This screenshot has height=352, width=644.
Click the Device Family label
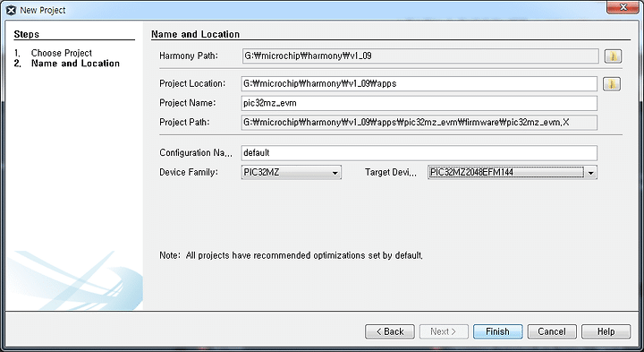click(189, 172)
